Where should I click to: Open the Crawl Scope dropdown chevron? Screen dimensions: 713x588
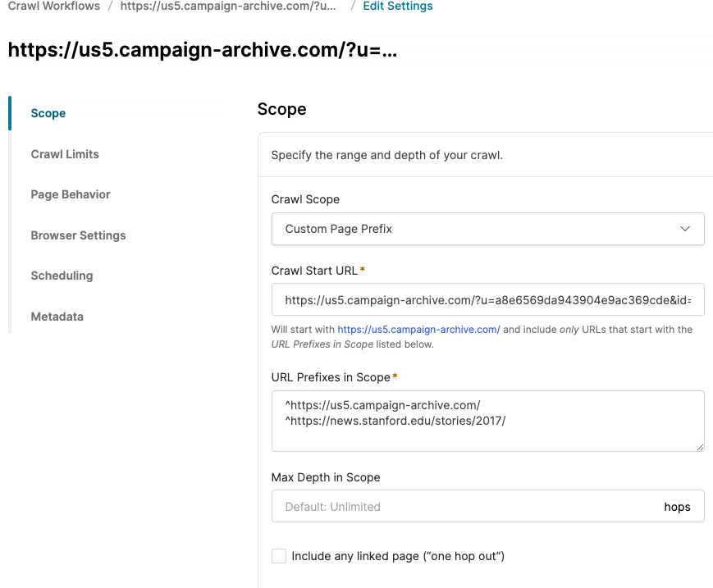click(685, 229)
